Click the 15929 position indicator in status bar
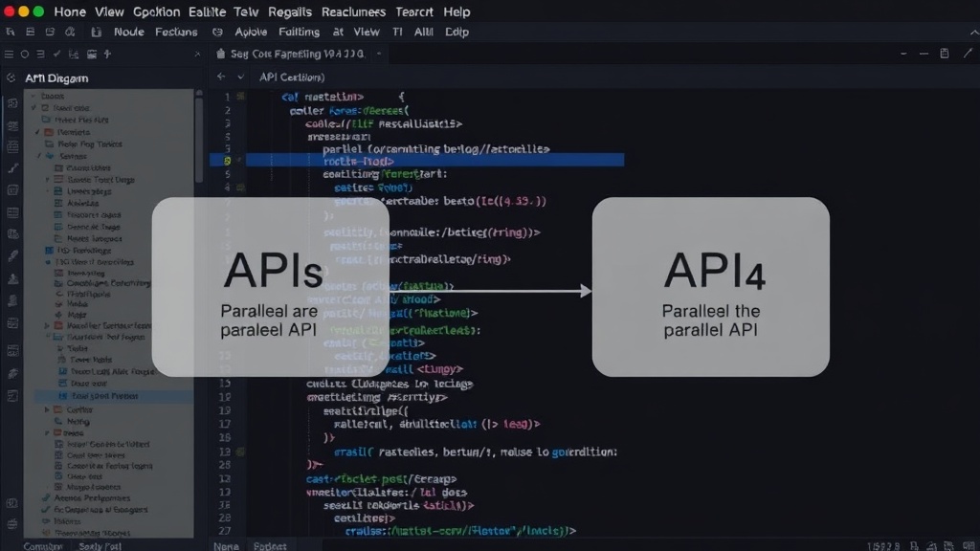This screenshot has width=980, height=551. coord(883,546)
